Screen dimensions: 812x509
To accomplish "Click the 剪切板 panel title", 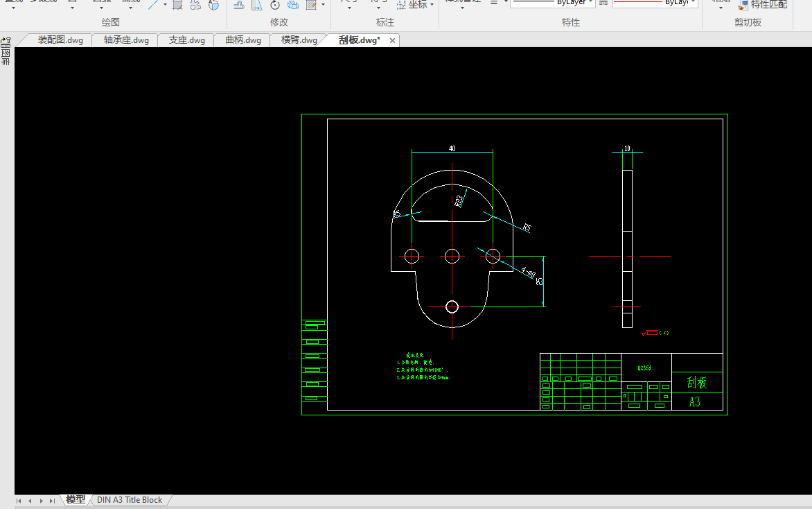I will 748,22.
